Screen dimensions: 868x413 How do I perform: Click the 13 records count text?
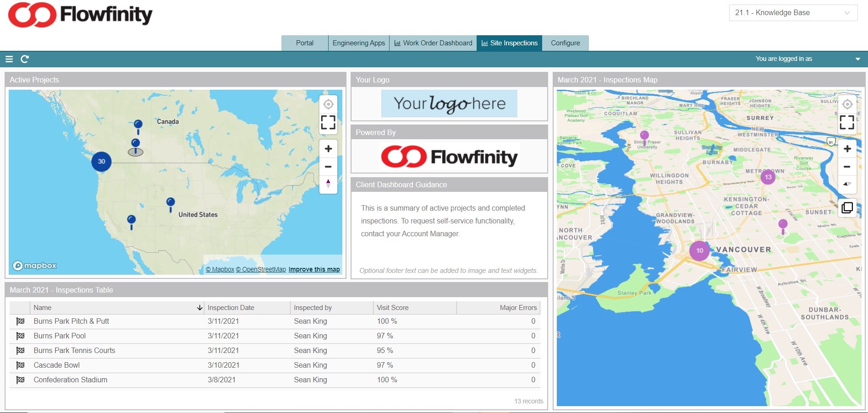(x=528, y=401)
